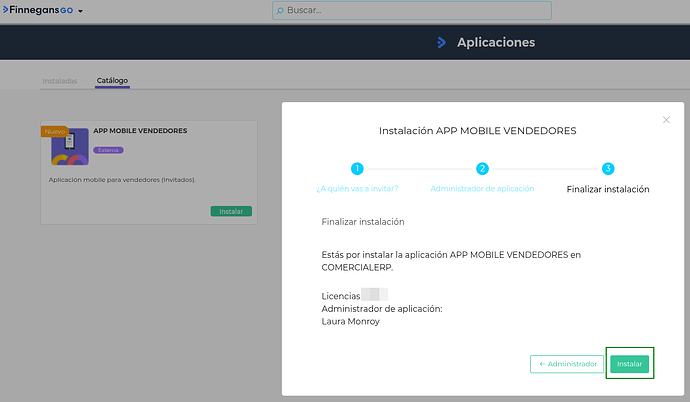Viewport: 690px width, 402px height.
Task: Switch to the Instaladas tab
Action: click(60, 81)
